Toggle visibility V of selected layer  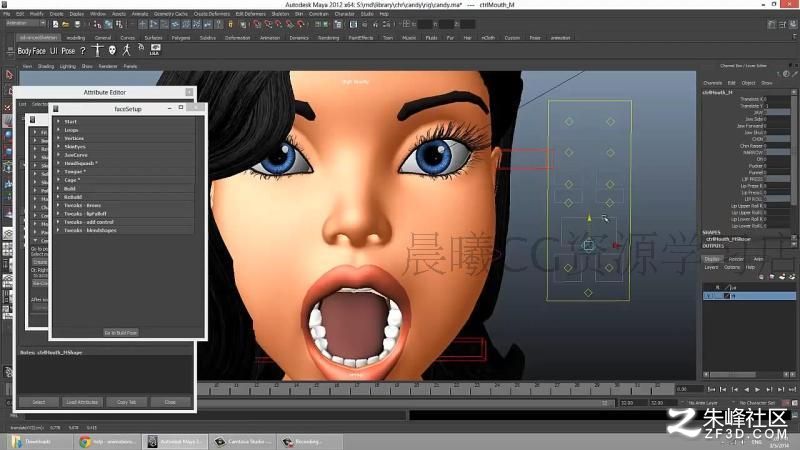708,296
